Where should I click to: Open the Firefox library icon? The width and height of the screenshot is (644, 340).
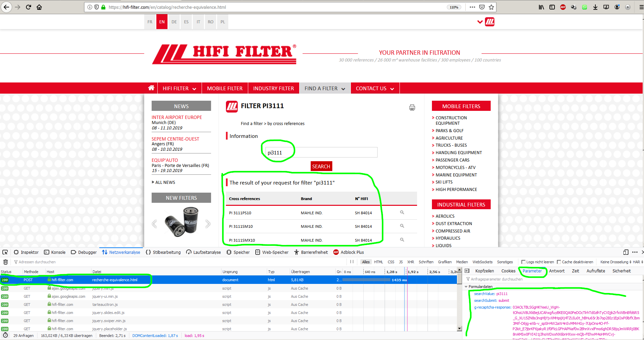click(x=541, y=7)
